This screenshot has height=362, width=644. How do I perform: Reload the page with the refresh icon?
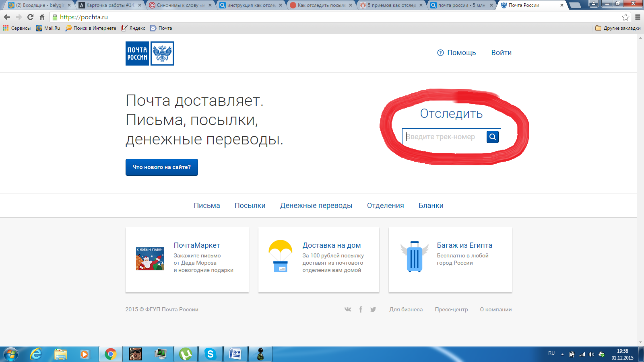click(30, 17)
